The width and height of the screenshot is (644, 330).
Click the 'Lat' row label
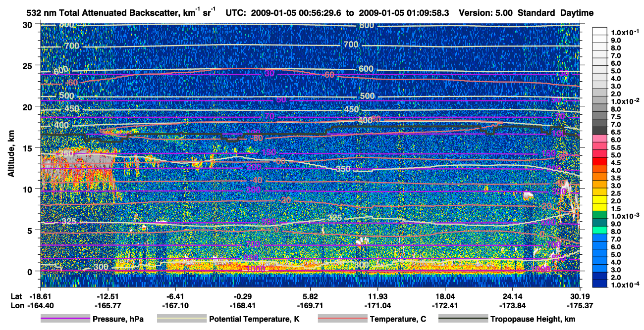(16, 296)
